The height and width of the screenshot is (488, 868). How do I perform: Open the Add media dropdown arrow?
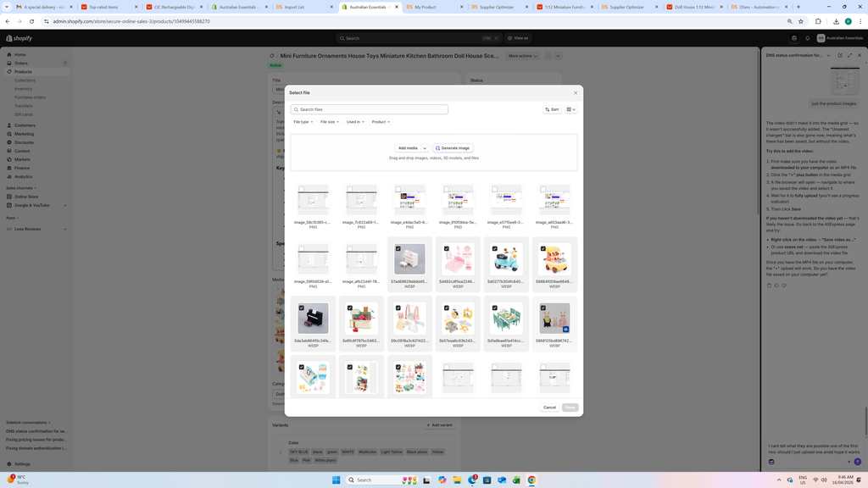425,148
